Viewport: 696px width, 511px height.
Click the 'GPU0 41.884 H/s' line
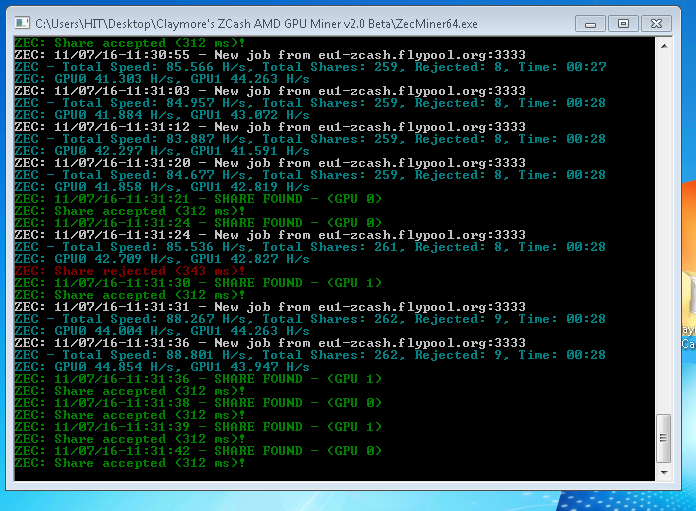(x=162, y=115)
